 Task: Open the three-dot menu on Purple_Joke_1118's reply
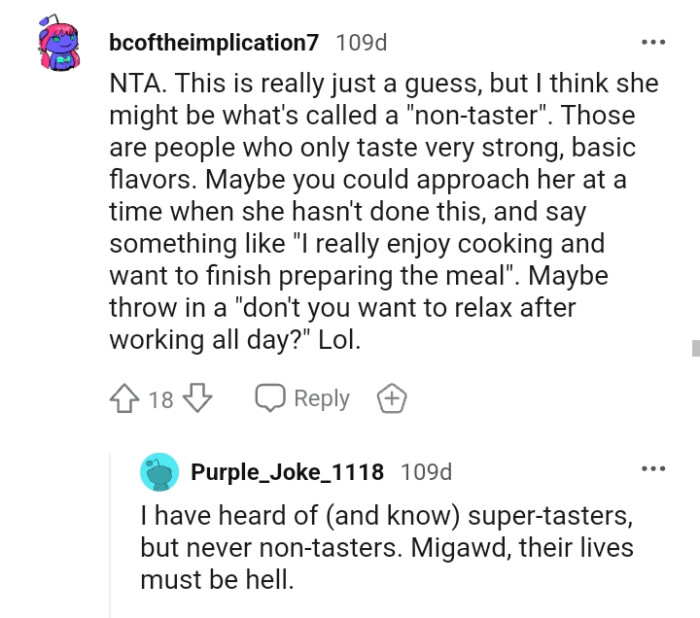click(x=653, y=468)
